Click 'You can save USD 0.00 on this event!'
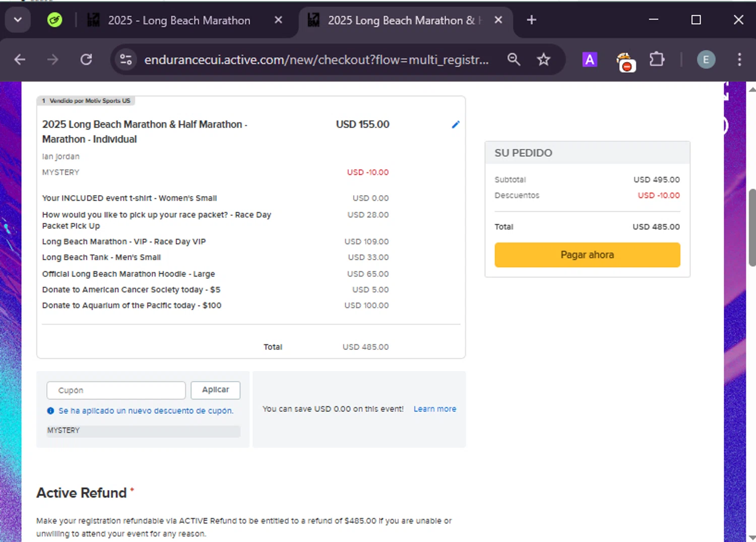756x542 pixels. coord(333,409)
